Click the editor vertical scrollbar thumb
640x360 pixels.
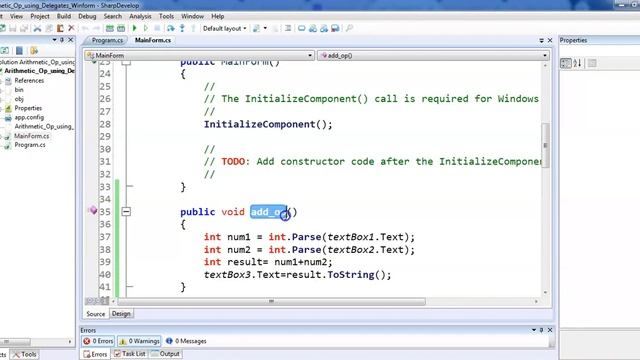(x=545, y=145)
